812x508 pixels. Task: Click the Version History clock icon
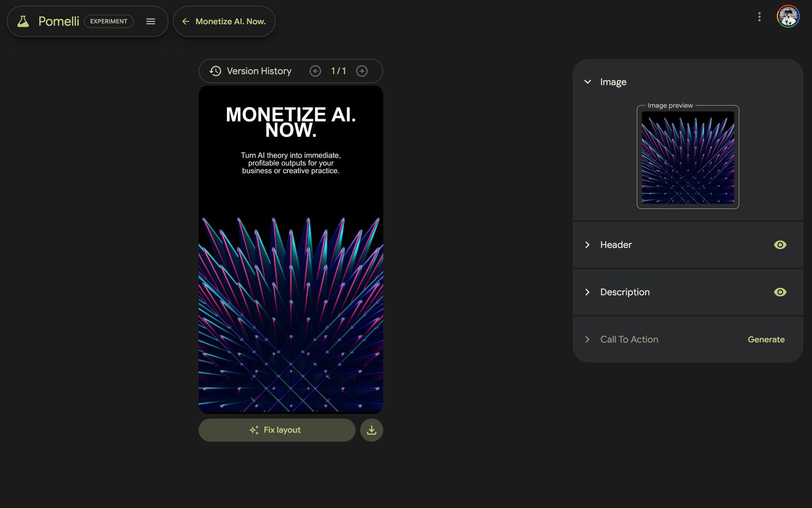pos(215,71)
